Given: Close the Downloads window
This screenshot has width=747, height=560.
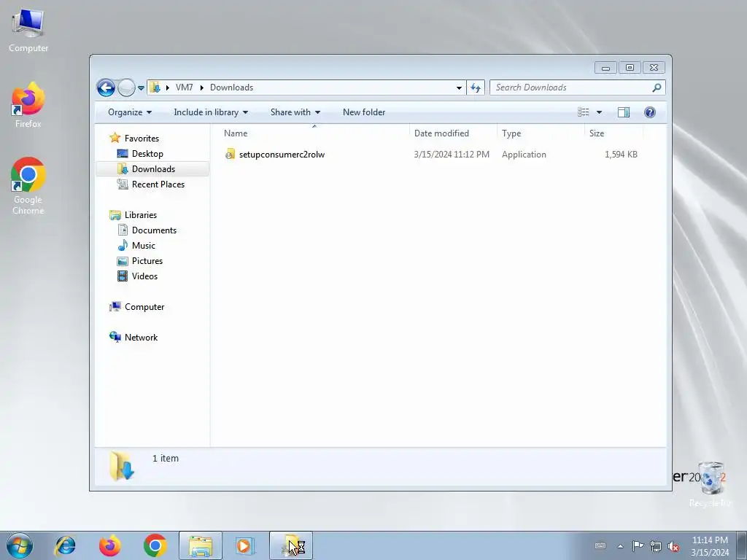Looking at the screenshot, I should (654, 68).
